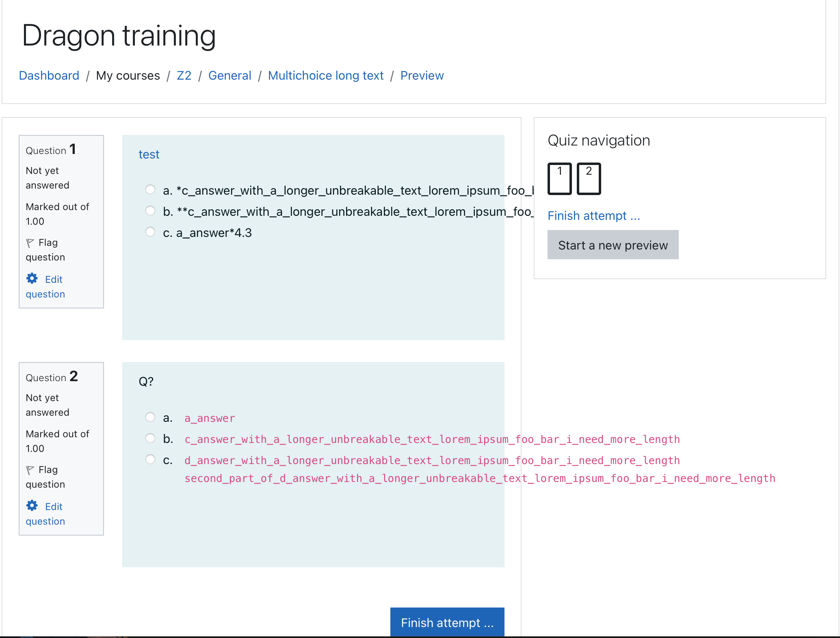Screen dimensions: 840x638
Task: Select option b in Question 1
Action: 150,210
